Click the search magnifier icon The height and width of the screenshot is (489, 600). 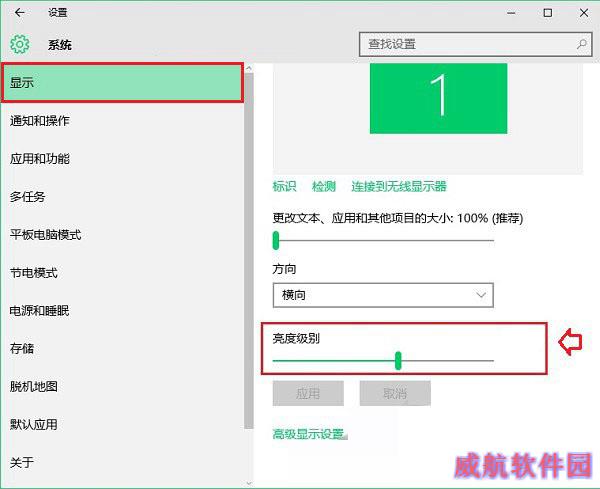(582, 44)
